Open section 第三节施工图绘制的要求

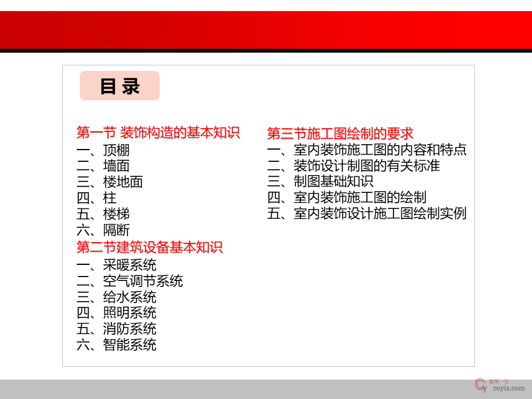coord(340,134)
